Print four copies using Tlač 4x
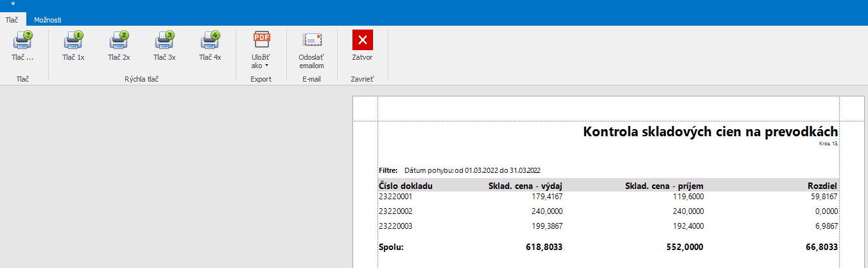 pos(210,41)
